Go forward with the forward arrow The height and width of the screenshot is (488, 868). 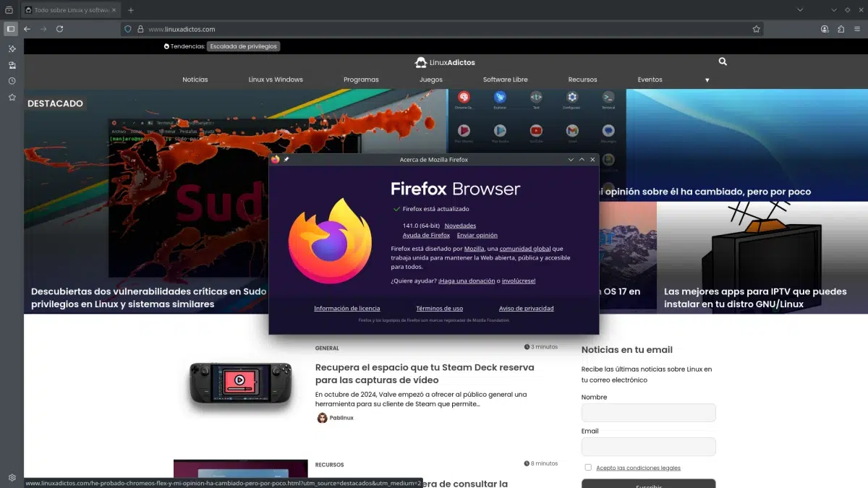43,29
